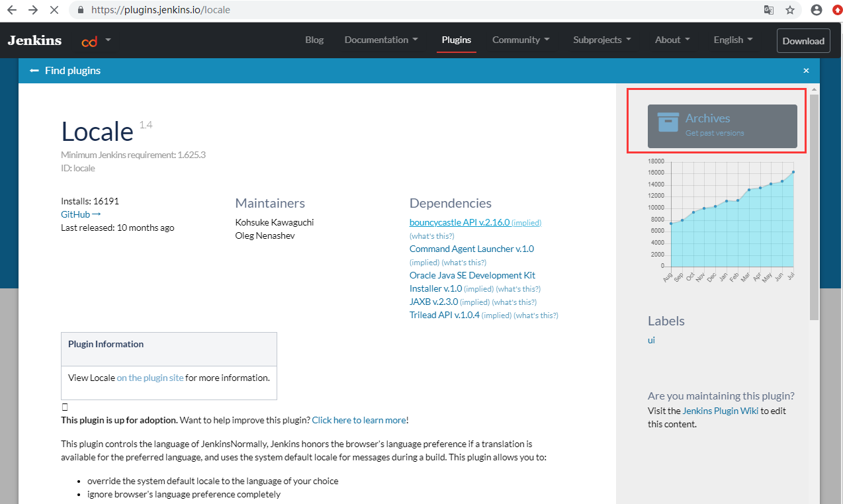Open the Archives past versions button
Viewport: 843px width, 504px height.
[723, 126]
